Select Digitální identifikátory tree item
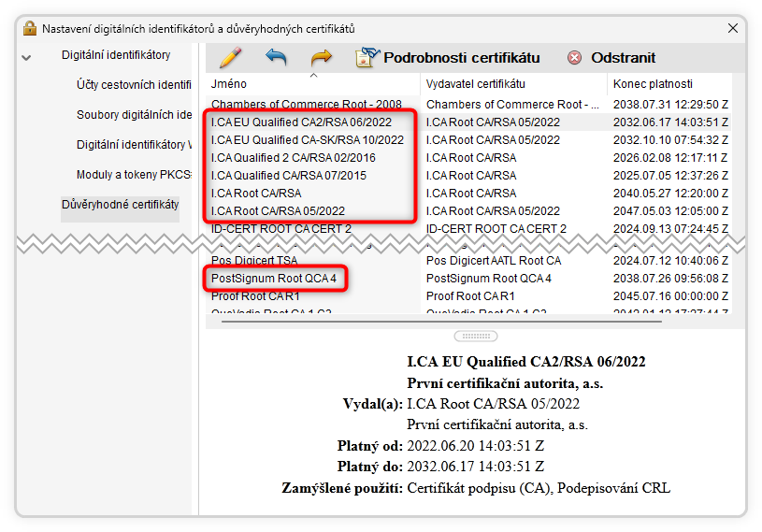Viewport: 762px width, 532px height. pyautogui.click(x=116, y=55)
